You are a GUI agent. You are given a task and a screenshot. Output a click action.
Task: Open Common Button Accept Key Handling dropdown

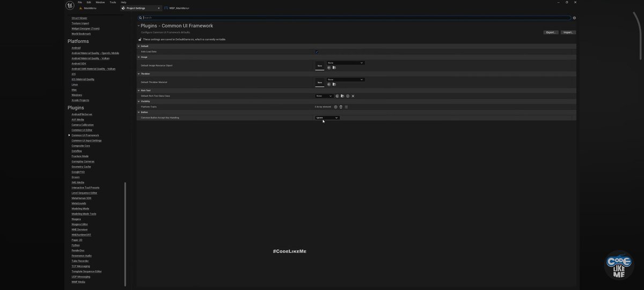[327, 118]
